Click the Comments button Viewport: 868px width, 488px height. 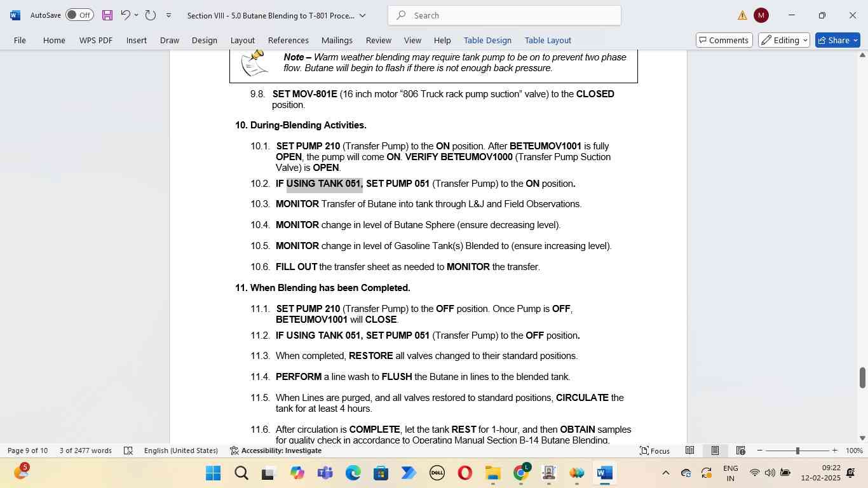pos(724,40)
